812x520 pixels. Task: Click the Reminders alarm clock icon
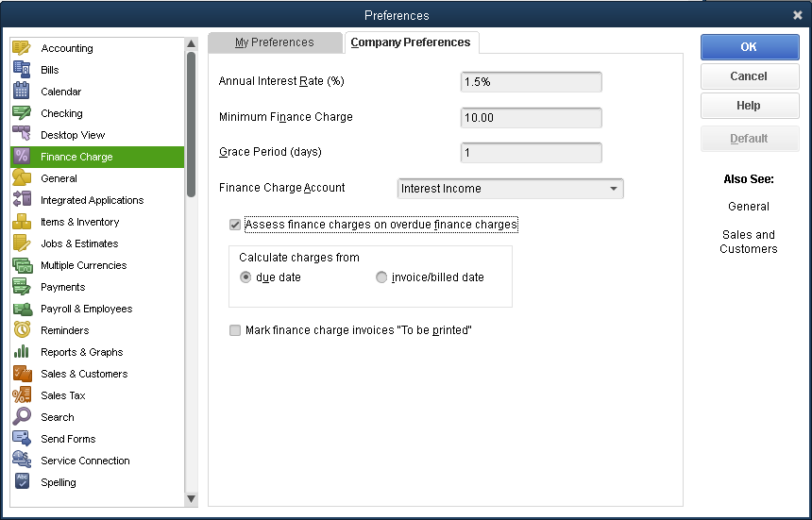pos(22,330)
